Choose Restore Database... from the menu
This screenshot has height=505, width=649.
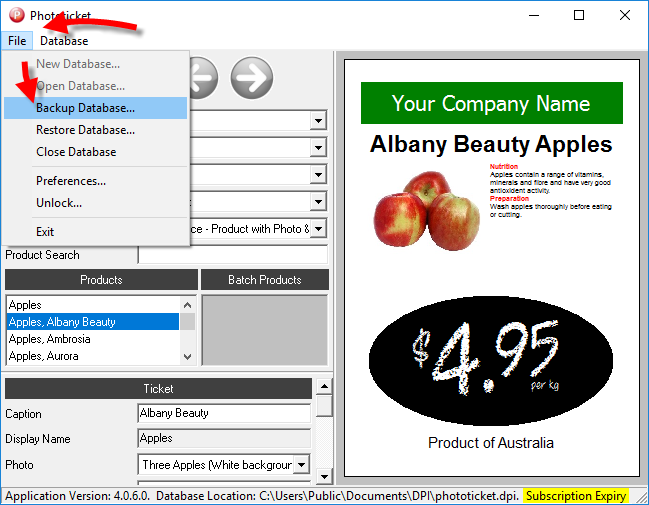tap(85, 130)
